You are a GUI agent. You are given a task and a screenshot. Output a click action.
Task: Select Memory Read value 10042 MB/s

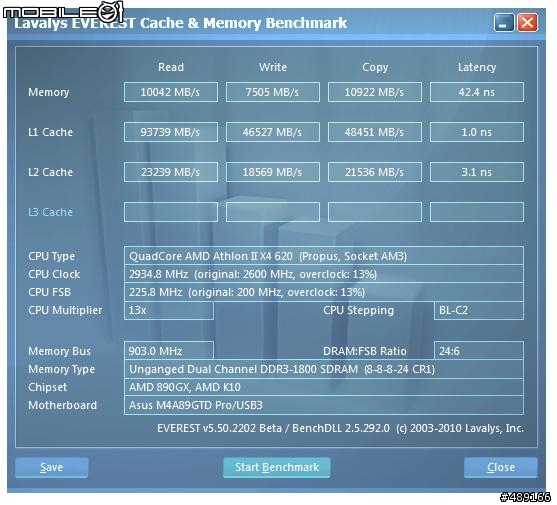click(171, 92)
